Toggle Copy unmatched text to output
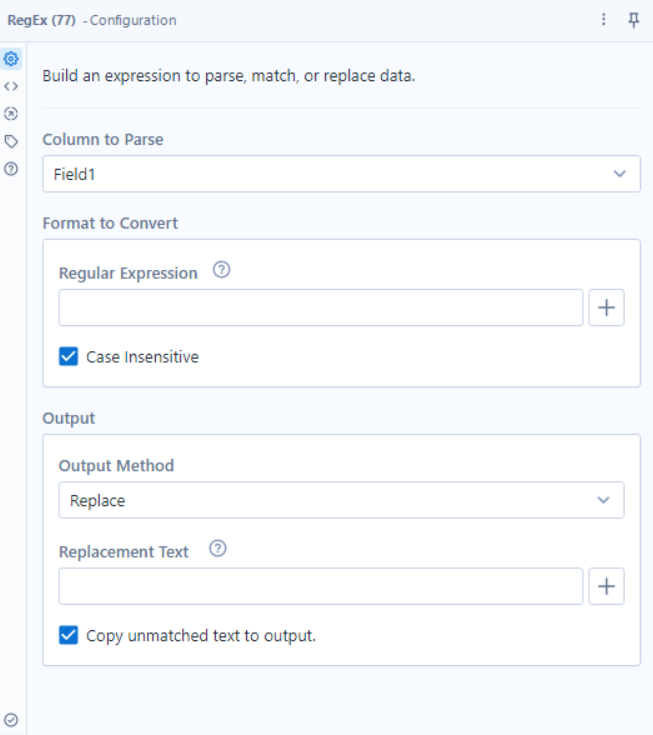 click(68, 635)
